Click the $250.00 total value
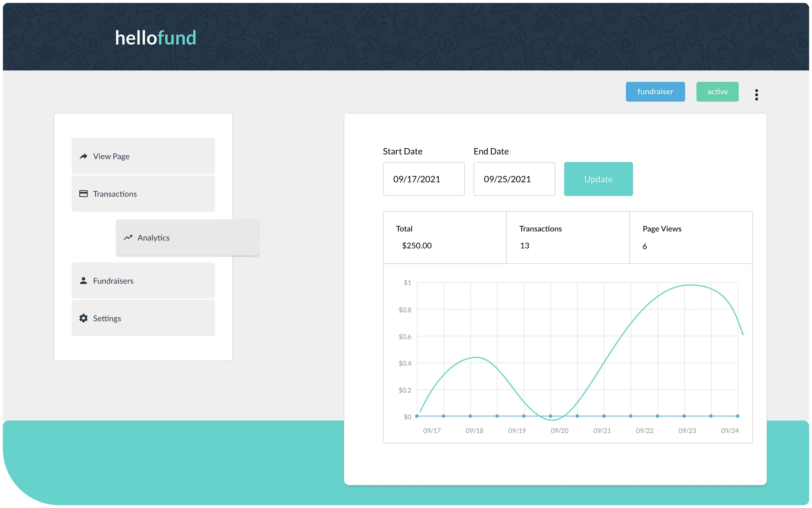This screenshot has width=812, height=508. tap(417, 246)
